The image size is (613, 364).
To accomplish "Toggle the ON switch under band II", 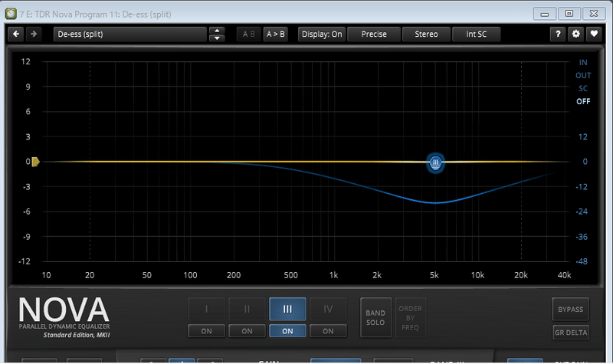I will click(247, 331).
